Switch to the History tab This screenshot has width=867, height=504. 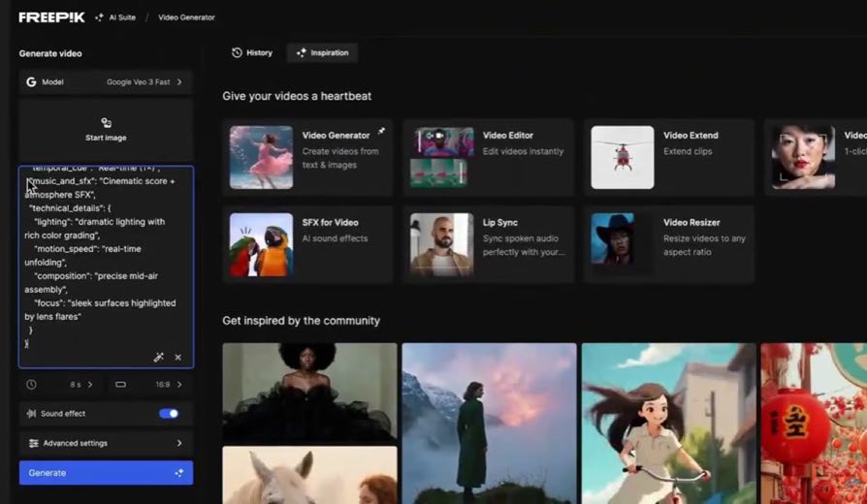click(252, 53)
